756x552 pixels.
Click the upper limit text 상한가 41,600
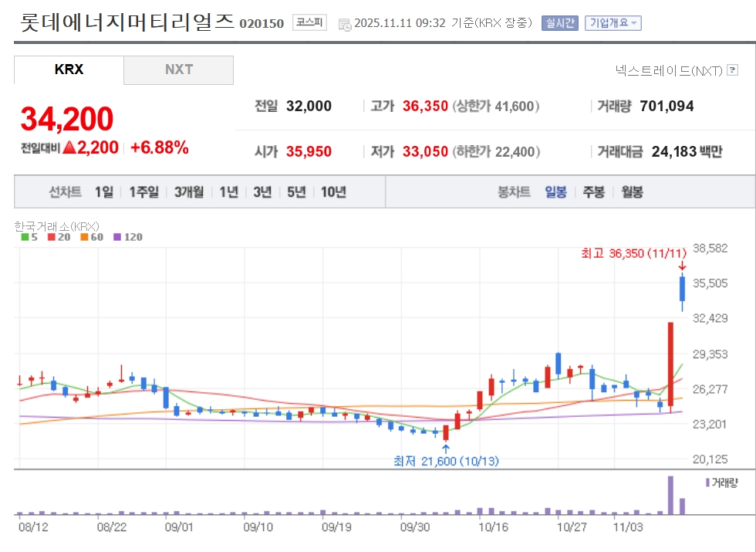click(x=495, y=107)
